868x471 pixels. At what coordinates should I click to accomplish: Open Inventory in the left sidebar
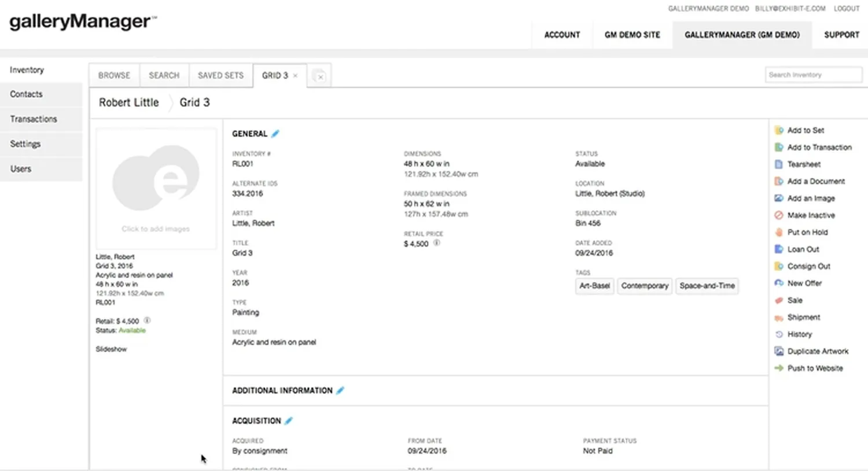pos(41,70)
